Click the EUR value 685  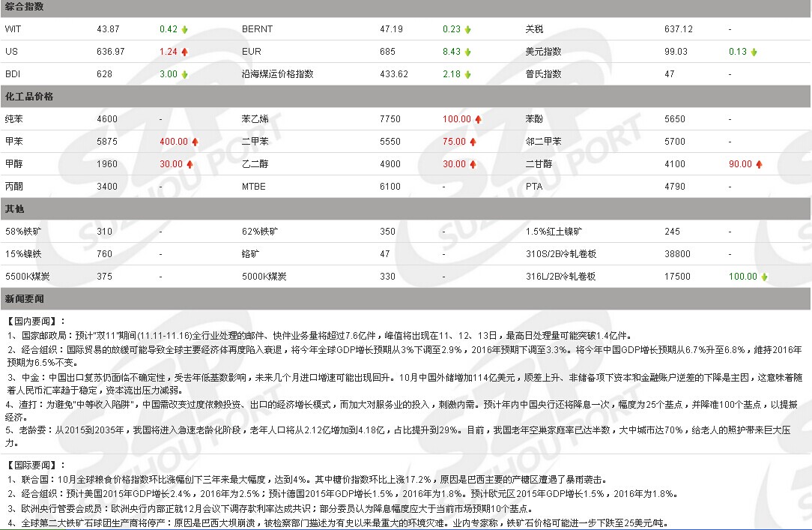[x=387, y=51]
